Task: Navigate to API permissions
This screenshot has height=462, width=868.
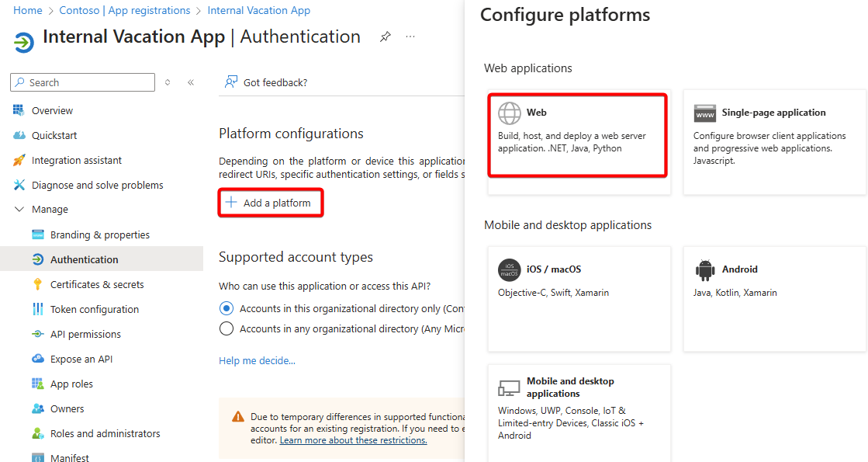Action: [85, 335]
